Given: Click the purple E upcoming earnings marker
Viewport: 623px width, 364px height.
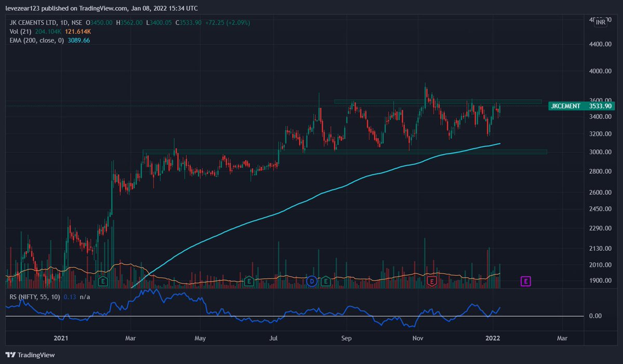Looking at the screenshot, I should click(525, 281).
